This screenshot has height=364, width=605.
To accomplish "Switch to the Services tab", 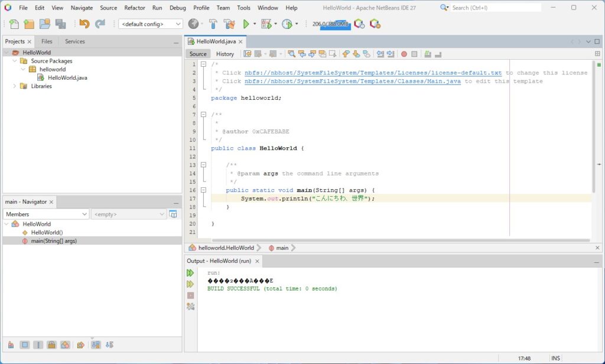I will click(x=75, y=41).
